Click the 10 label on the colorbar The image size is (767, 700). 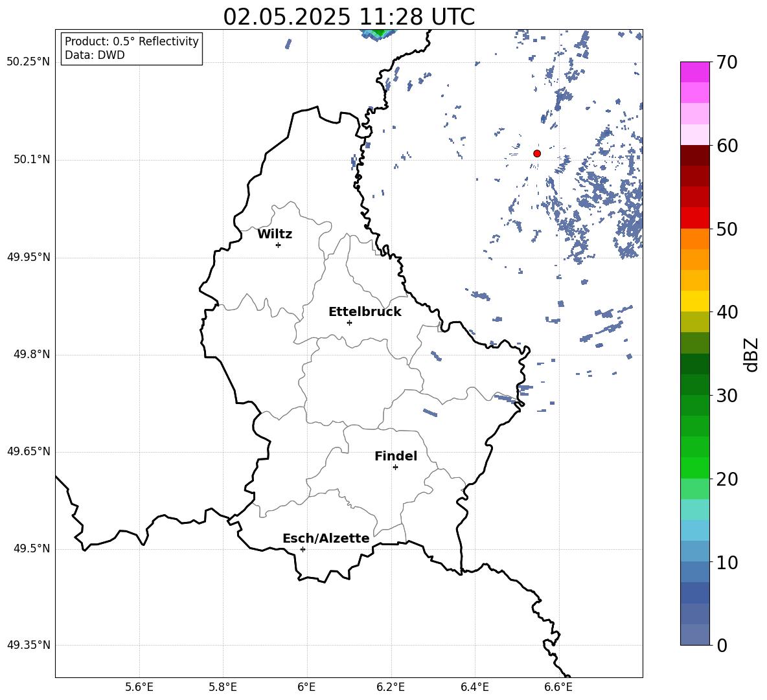(727, 562)
